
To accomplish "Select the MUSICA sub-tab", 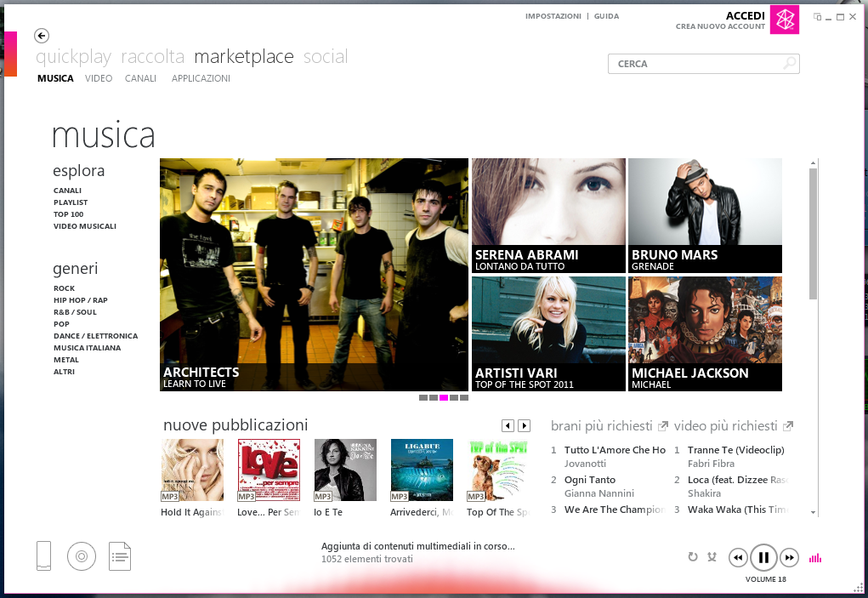I will tap(55, 78).
